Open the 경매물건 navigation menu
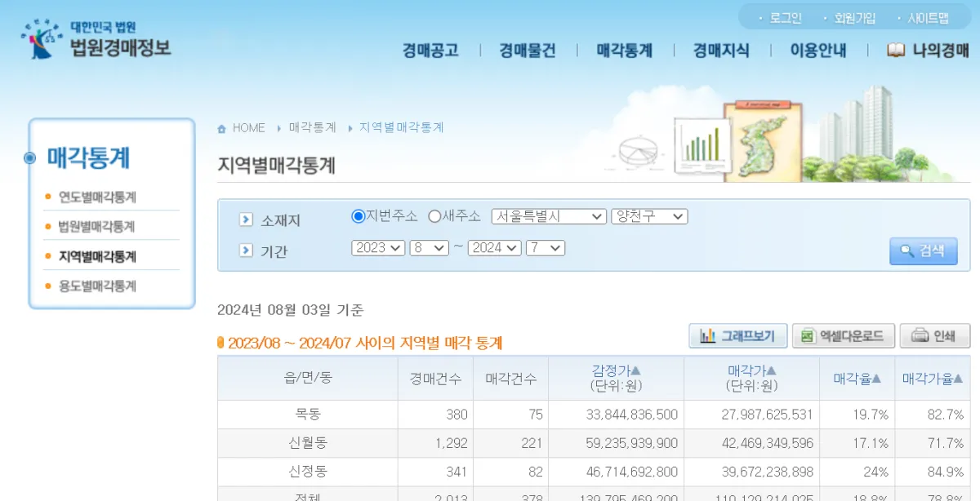Screen dimensions: 980x501 [528, 50]
